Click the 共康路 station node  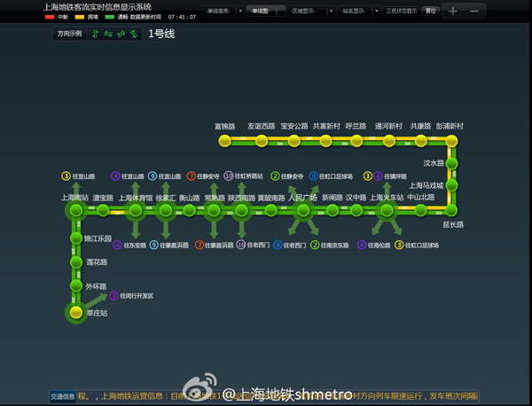click(420, 141)
